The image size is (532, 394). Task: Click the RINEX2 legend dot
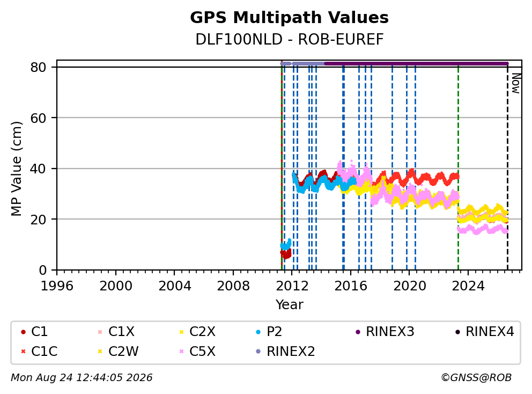coord(258,352)
